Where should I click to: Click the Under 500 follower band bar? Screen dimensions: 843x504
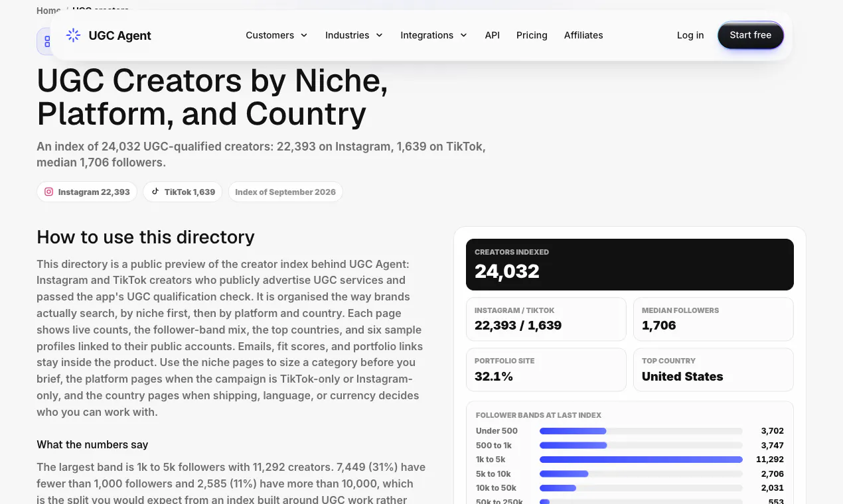[641, 431]
